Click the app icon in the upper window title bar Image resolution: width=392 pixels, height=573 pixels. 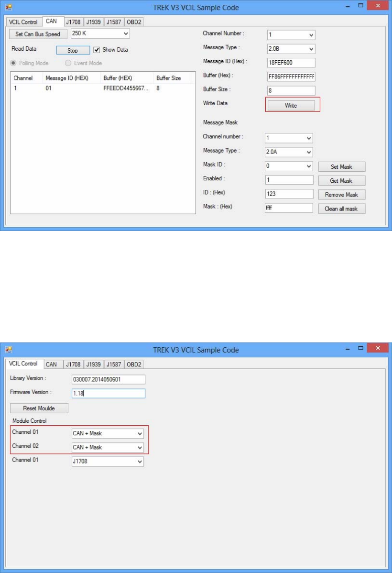9,7
